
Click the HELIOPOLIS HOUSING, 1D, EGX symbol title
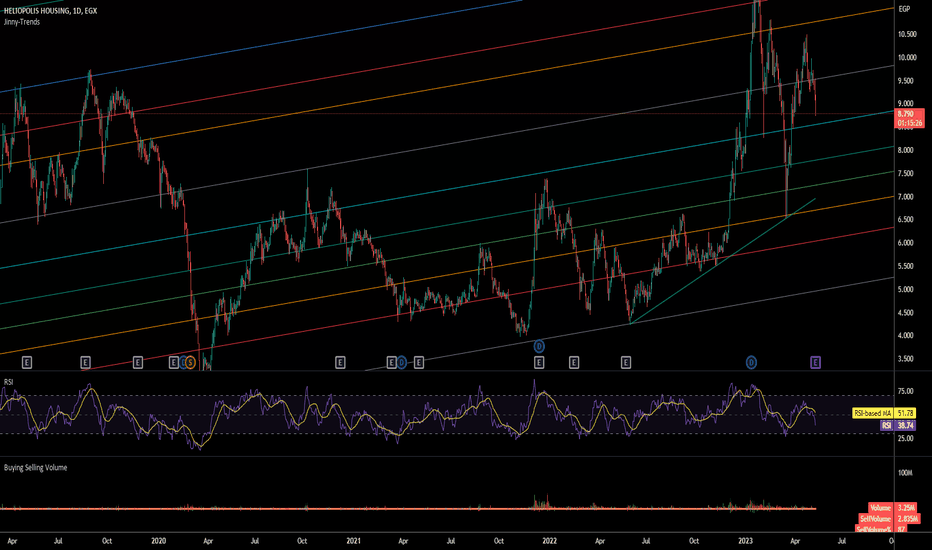tap(51, 11)
